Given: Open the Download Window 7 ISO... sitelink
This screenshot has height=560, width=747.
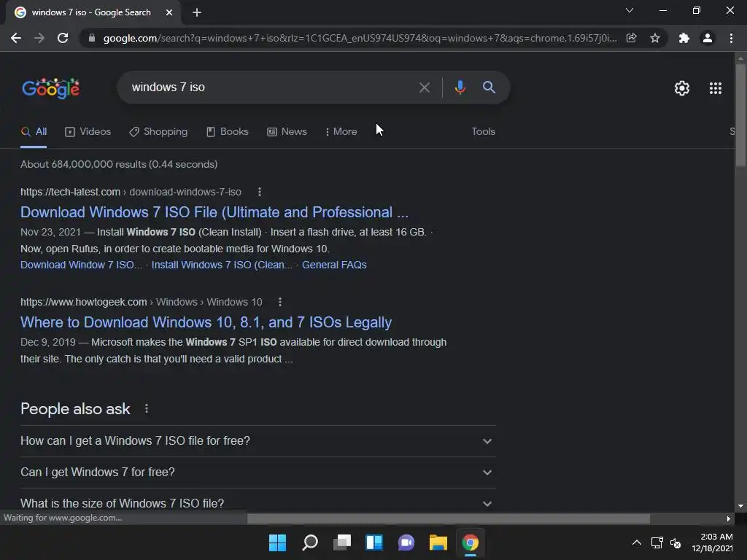Looking at the screenshot, I should point(81,265).
